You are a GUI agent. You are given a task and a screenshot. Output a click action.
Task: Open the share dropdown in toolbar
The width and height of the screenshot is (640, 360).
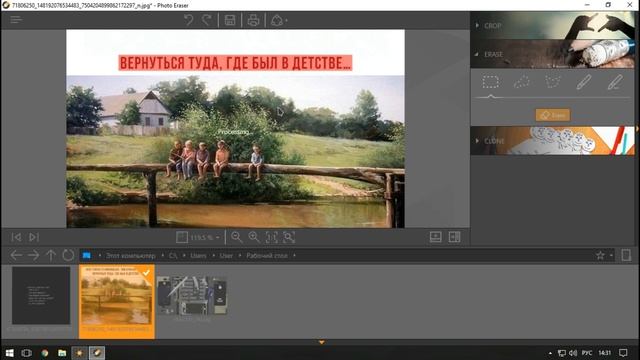(x=279, y=20)
